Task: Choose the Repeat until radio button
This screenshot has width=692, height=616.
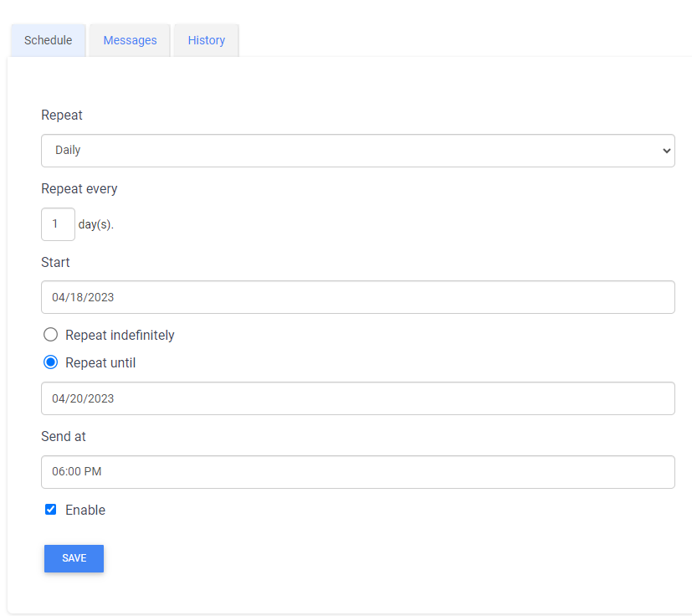Action: pyautogui.click(x=51, y=362)
